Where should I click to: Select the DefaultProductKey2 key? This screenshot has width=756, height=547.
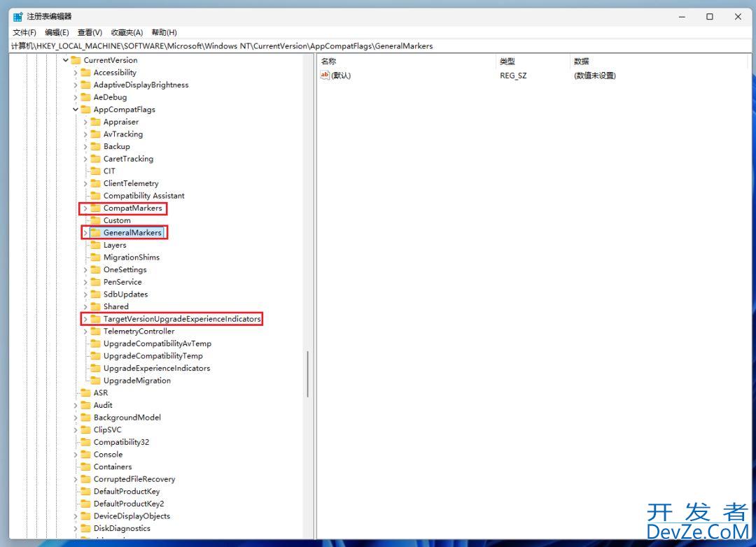coord(129,504)
